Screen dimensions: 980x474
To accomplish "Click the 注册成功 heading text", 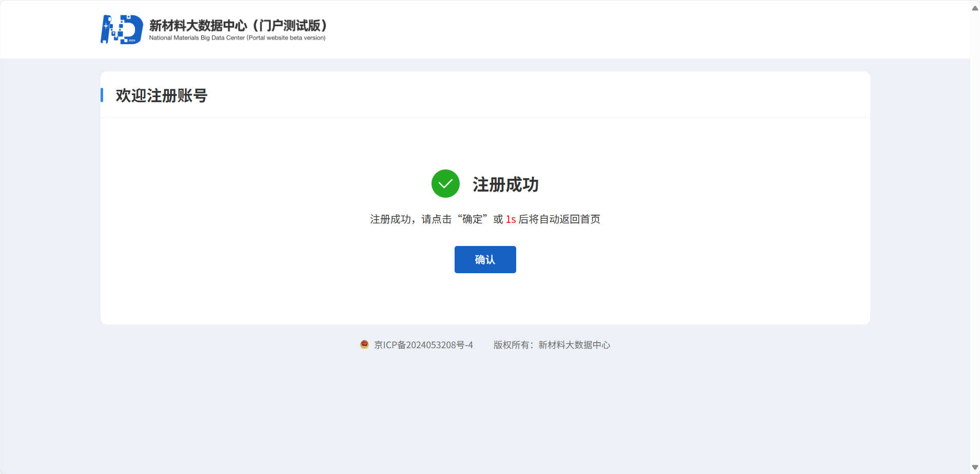I will (505, 184).
